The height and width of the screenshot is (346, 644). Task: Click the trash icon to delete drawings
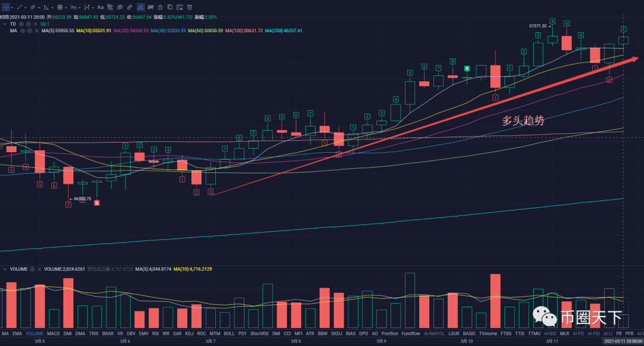click(x=190, y=7)
